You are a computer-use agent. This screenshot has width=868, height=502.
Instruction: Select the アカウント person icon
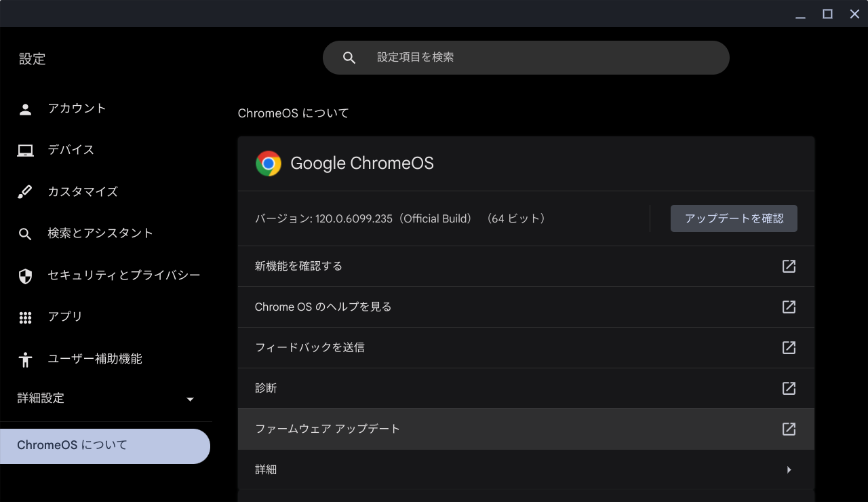(25, 108)
